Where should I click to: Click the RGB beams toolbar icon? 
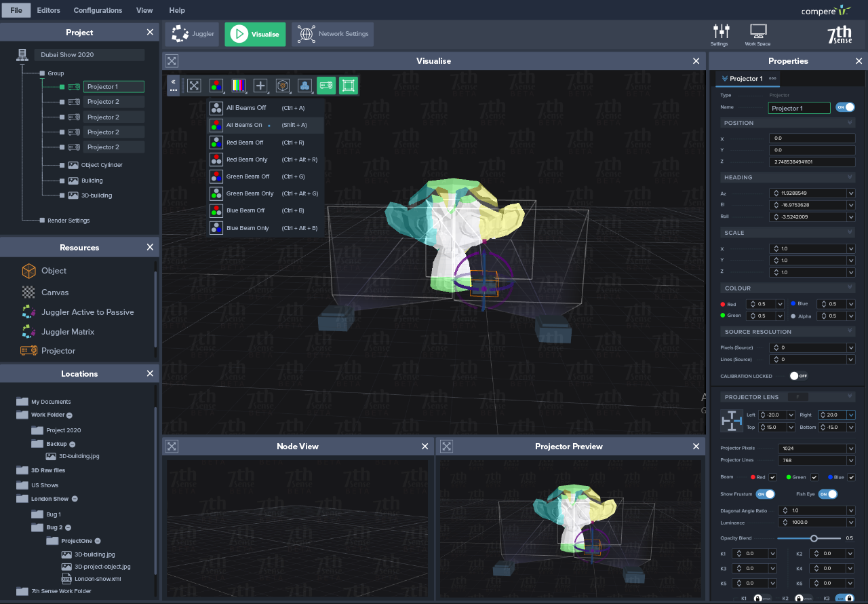click(x=216, y=86)
